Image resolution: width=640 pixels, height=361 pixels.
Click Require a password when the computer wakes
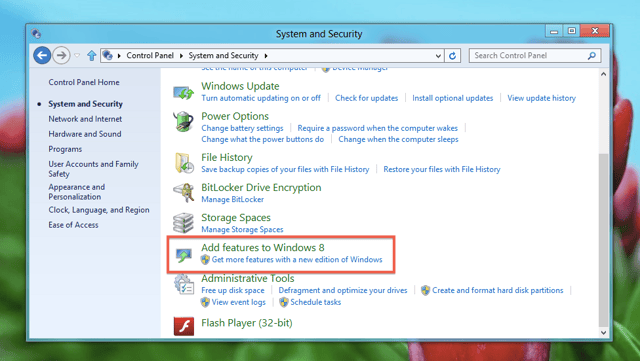tap(378, 128)
